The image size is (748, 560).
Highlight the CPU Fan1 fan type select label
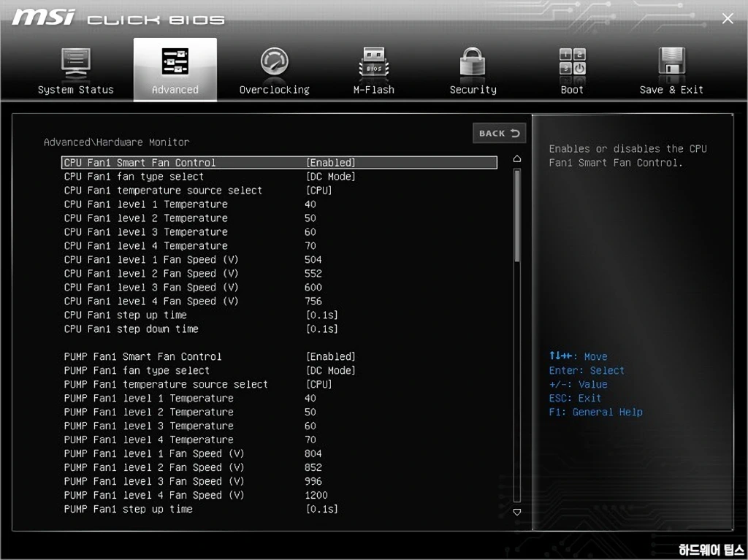[x=134, y=177]
